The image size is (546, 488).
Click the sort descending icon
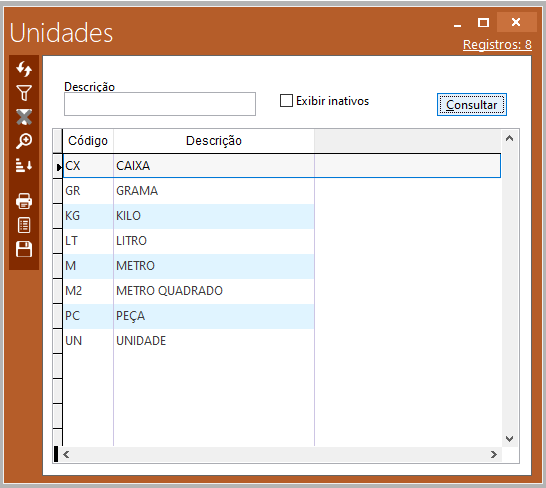(x=24, y=165)
